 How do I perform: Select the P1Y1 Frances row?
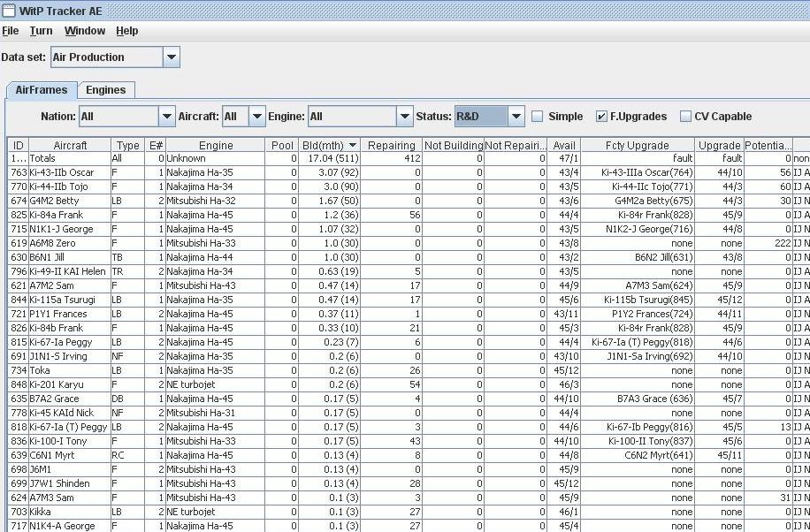[409, 314]
